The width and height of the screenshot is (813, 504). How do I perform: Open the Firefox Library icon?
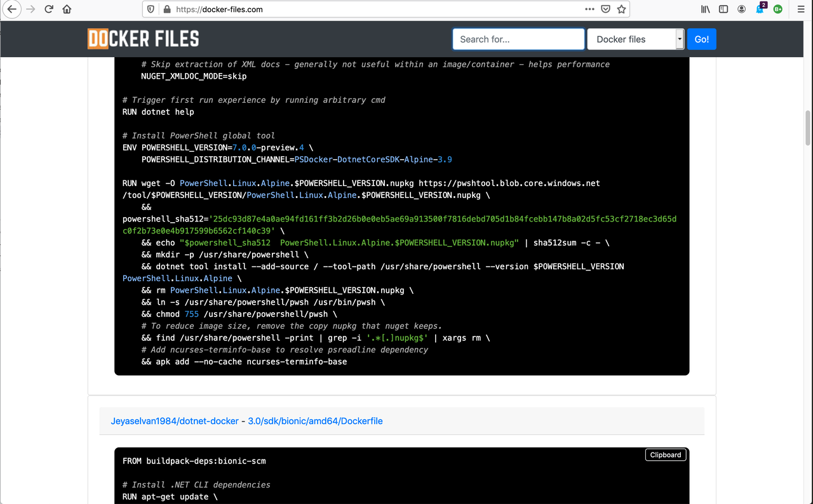coord(705,9)
